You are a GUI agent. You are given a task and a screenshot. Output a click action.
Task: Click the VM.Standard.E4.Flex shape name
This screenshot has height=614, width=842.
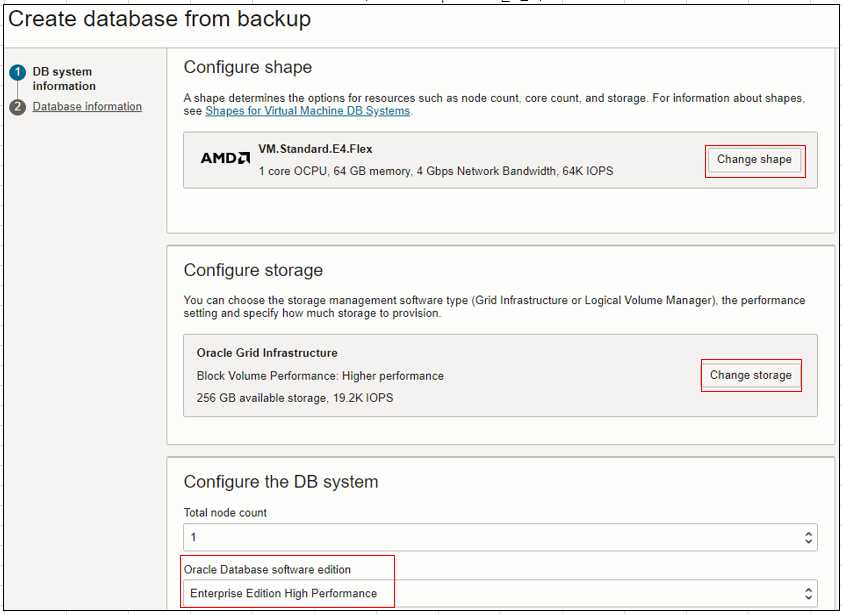(x=315, y=149)
